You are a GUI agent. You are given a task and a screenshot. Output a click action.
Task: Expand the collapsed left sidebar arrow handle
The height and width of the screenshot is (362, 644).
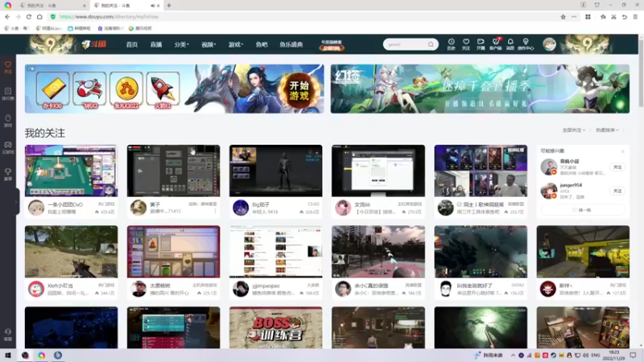[17, 202]
